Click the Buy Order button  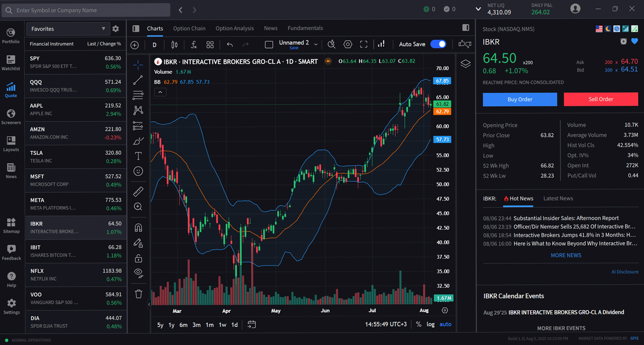click(520, 99)
